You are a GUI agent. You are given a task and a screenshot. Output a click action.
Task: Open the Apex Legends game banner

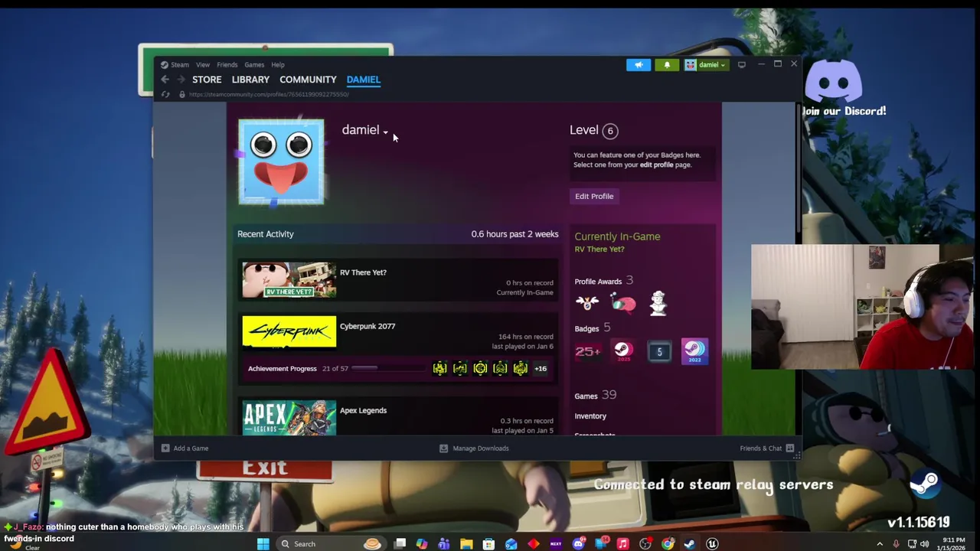[x=289, y=418]
